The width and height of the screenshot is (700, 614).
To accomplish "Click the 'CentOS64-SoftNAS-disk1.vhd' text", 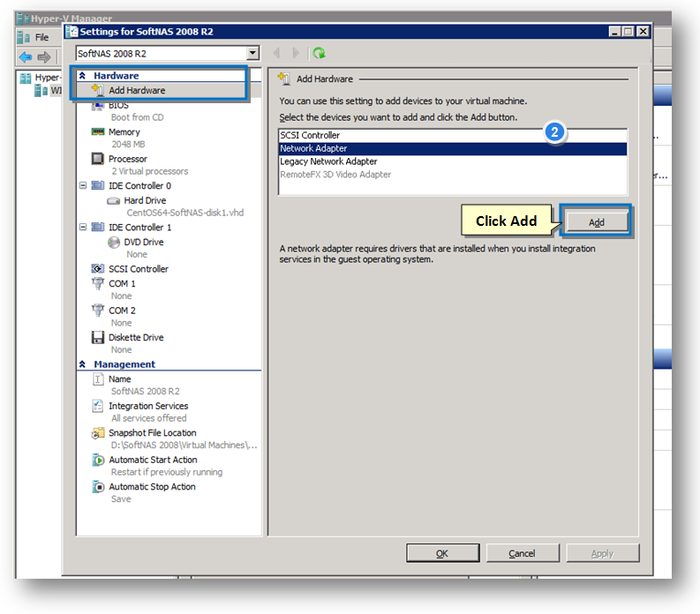I will 185,213.
